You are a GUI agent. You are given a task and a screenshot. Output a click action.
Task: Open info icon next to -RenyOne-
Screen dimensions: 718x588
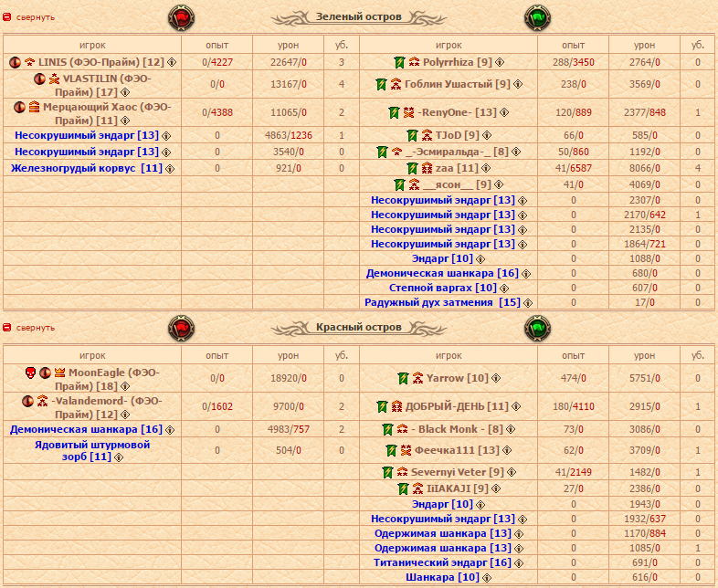click(x=504, y=112)
